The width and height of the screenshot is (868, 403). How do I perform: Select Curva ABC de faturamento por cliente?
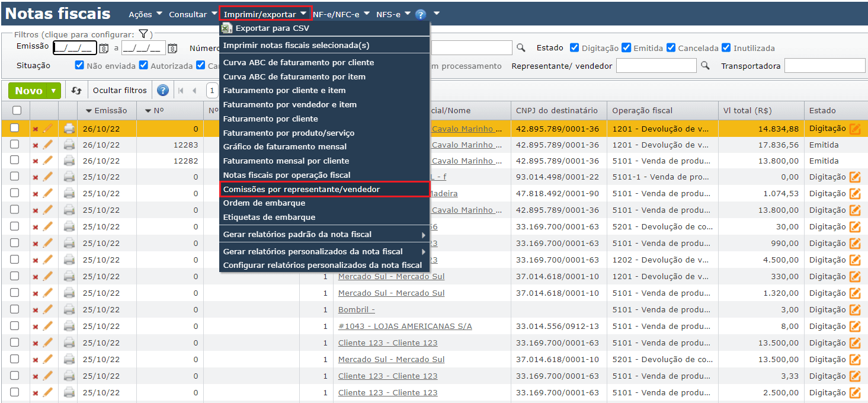tap(324, 62)
